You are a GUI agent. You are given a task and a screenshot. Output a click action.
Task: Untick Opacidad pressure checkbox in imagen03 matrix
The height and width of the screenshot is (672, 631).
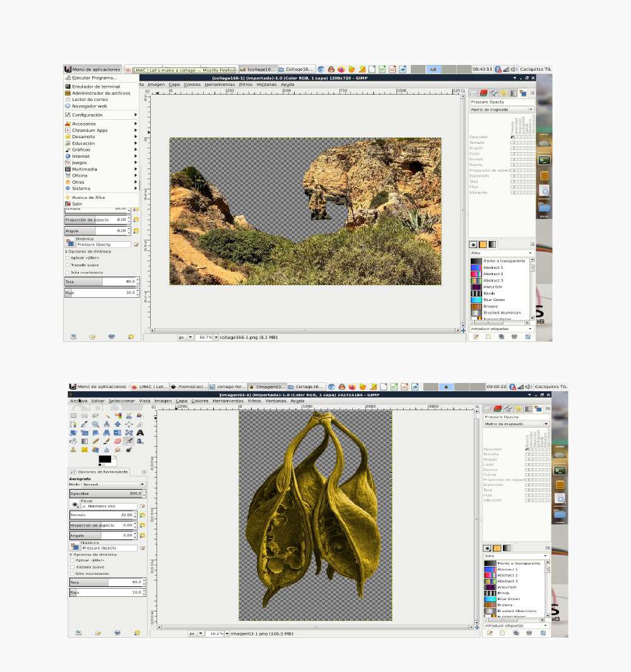pos(527,449)
